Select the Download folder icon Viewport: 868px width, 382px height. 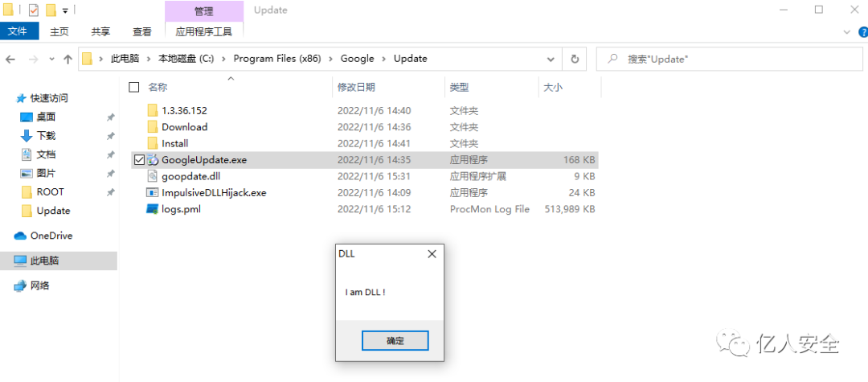153,127
